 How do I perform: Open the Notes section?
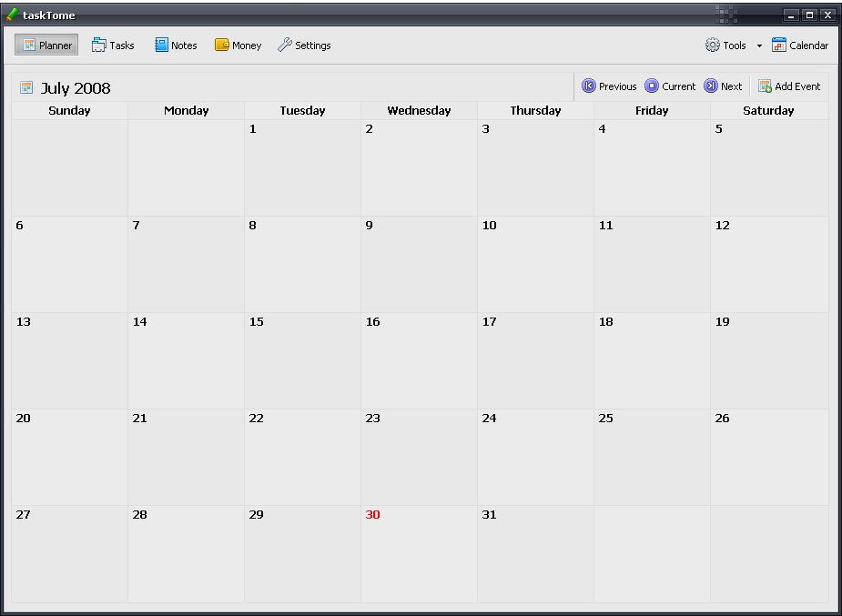176,45
